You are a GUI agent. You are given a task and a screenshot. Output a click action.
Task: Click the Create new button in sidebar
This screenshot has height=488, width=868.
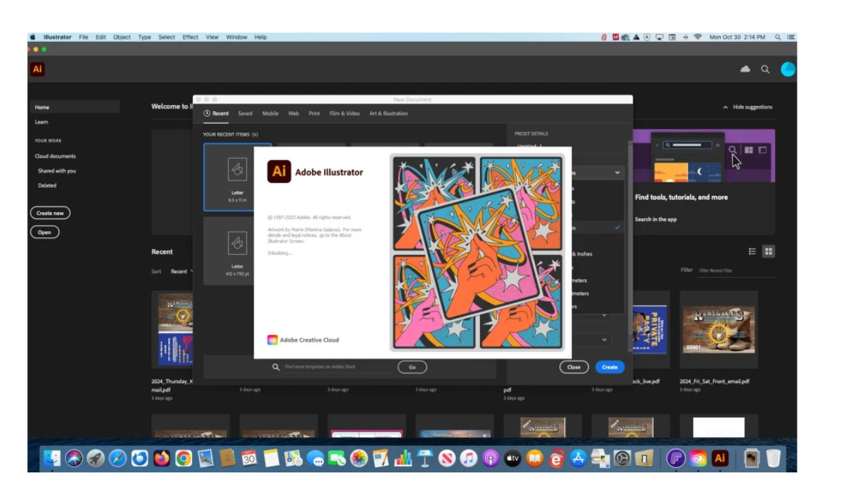click(x=50, y=213)
